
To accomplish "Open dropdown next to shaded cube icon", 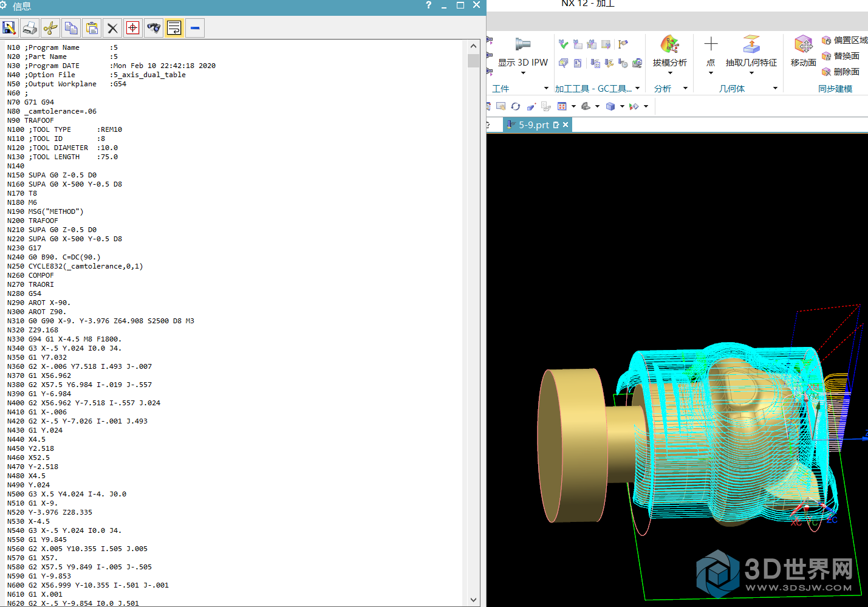I will (622, 106).
